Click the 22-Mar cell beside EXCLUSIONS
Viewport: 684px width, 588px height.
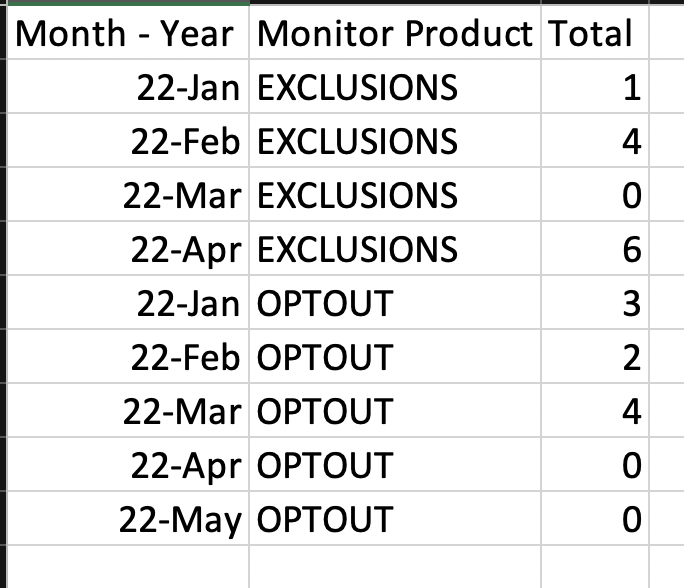(128, 195)
